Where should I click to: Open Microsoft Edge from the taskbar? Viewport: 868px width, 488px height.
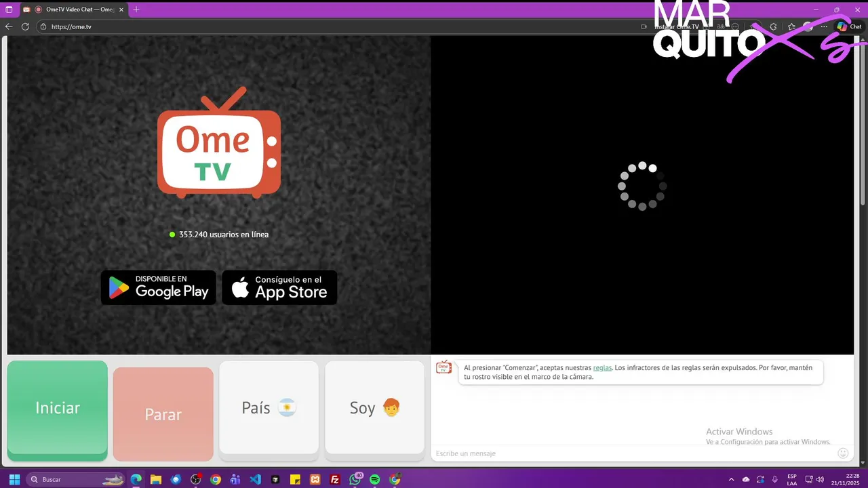point(136,479)
